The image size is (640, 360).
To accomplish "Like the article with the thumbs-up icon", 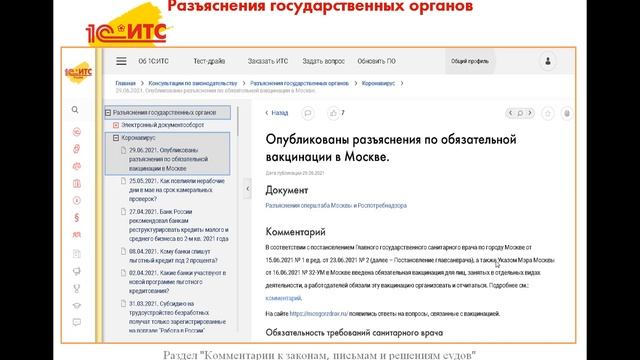I will pos(333,113).
